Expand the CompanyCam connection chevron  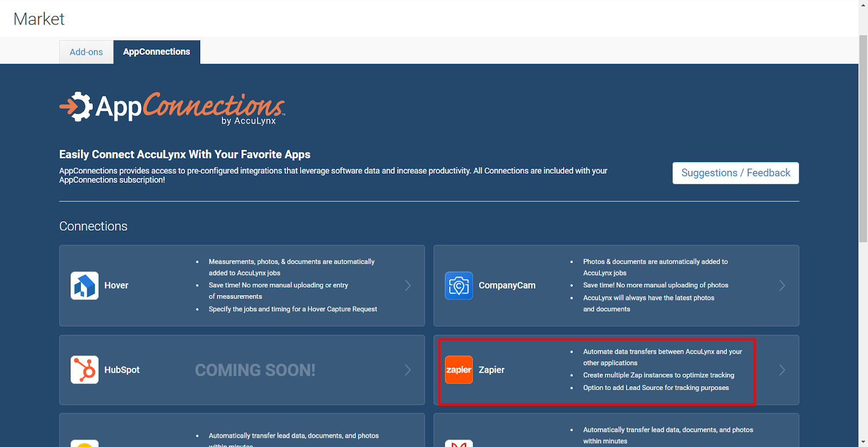pos(782,285)
